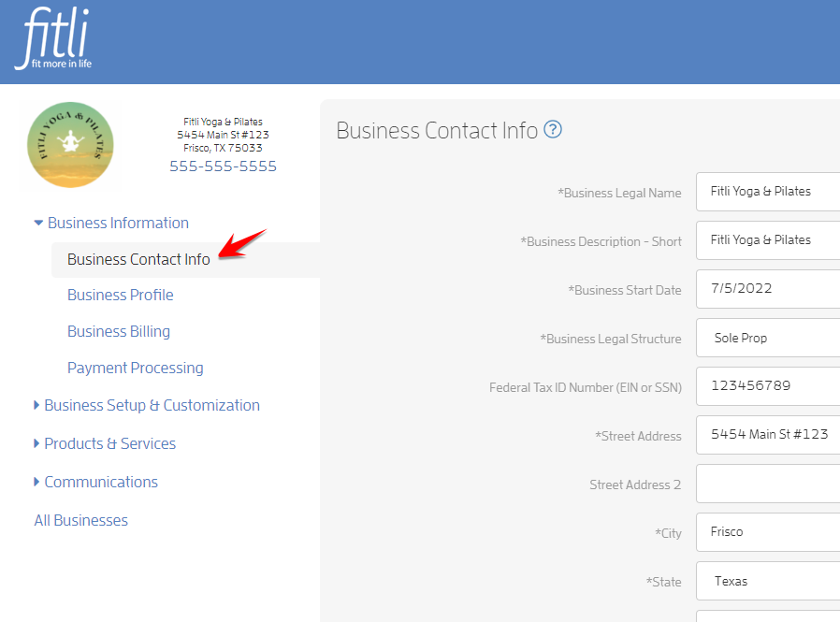
Task: Click the Business Contact Info page heading
Action: click(437, 131)
